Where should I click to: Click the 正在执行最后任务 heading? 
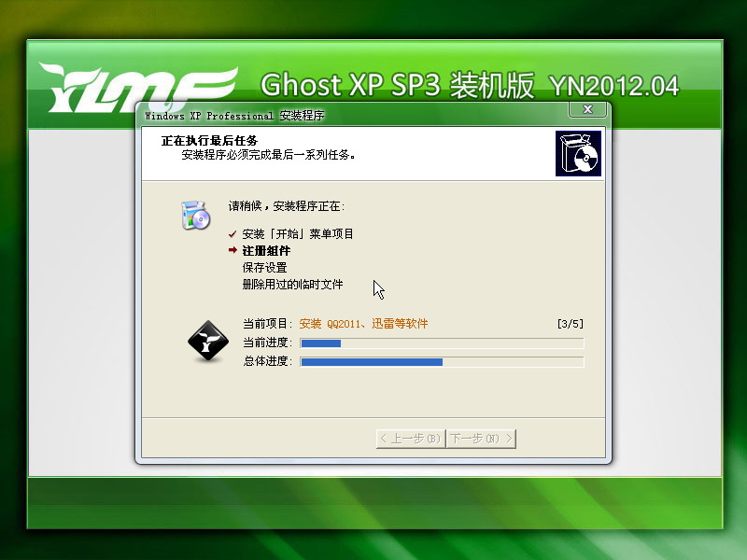tap(209, 141)
